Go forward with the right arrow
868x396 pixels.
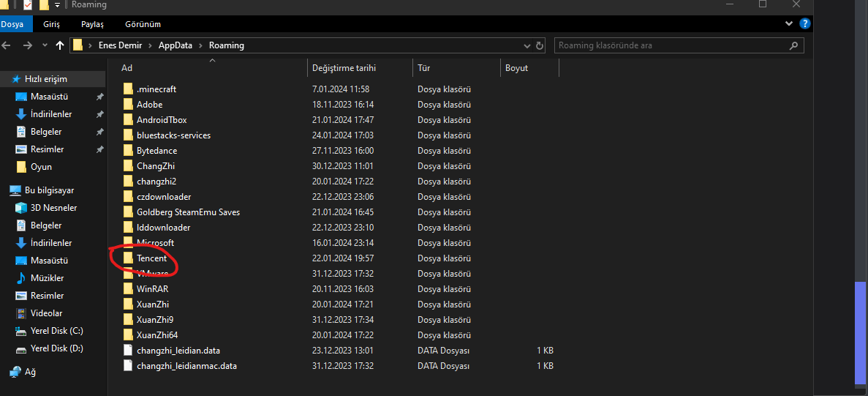click(27, 45)
